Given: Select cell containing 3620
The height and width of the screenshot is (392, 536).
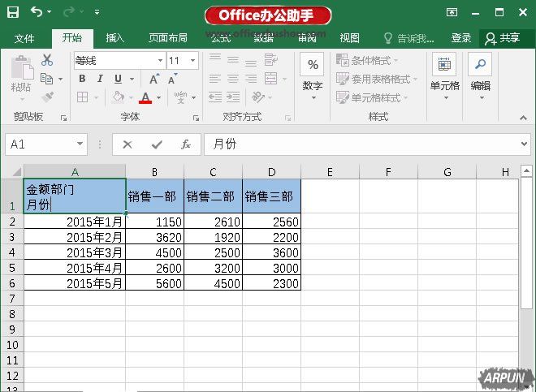Looking at the screenshot, I should click(x=155, y=236).
